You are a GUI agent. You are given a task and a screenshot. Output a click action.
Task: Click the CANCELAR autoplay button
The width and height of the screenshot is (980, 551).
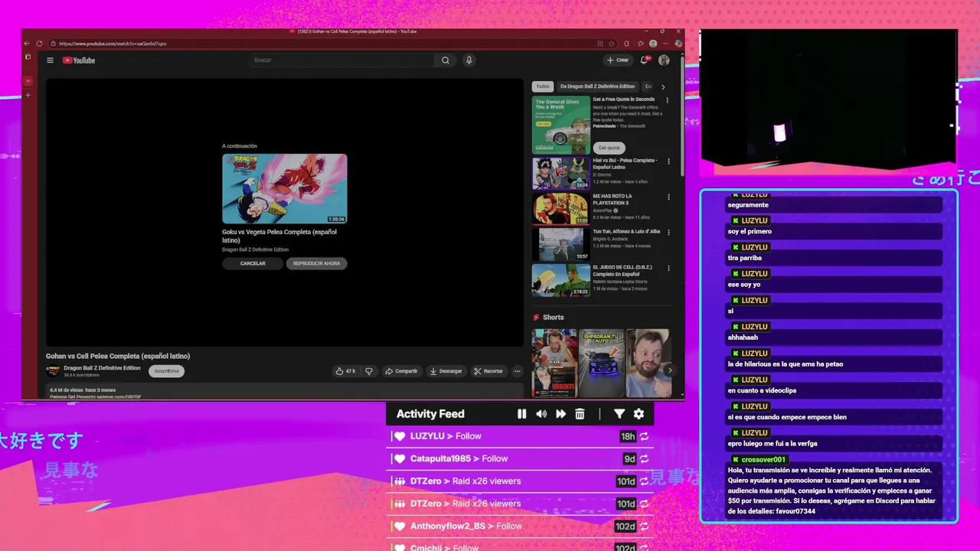point(253,263)
